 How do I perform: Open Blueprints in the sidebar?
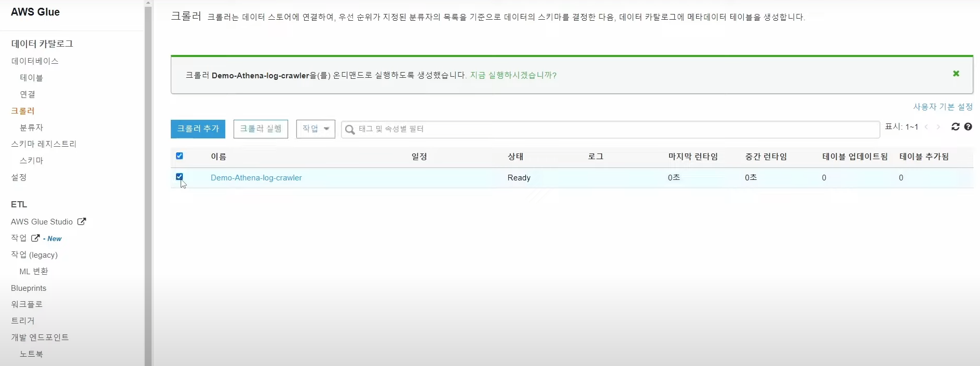point(29,288)
